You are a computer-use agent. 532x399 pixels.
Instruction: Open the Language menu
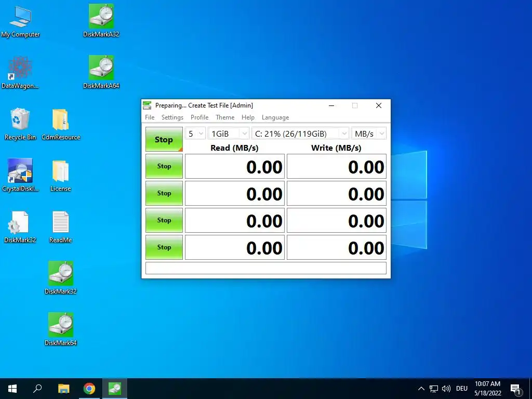click(275, 117)
